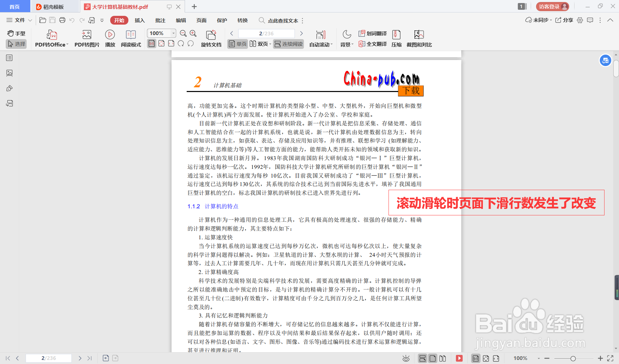Click 划词翻译 word translation

(x=373, y=33)
